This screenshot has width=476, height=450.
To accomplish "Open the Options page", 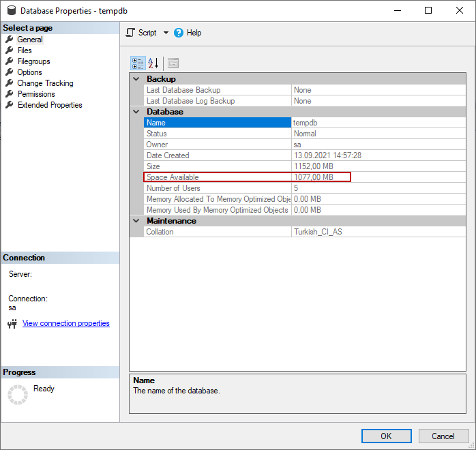I will [29, 72].
